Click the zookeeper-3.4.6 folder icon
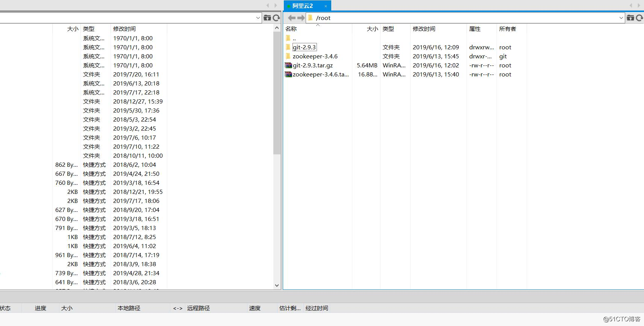Image resolution: width=644 pixels, height=326 pixels. coord(288,56)
